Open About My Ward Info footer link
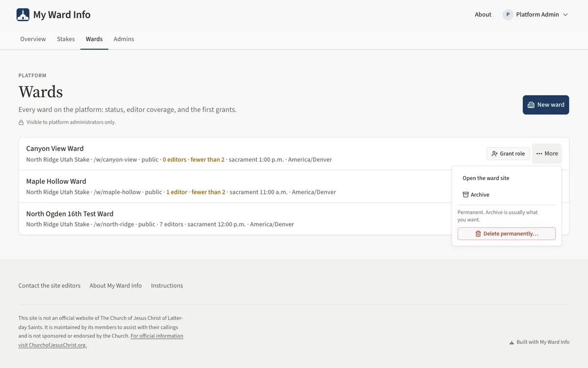This screenshot has height=368, width=588. (116, 286)
